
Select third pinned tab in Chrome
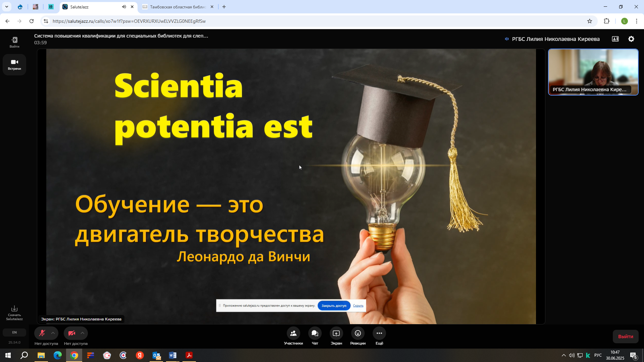pos(51,7)
